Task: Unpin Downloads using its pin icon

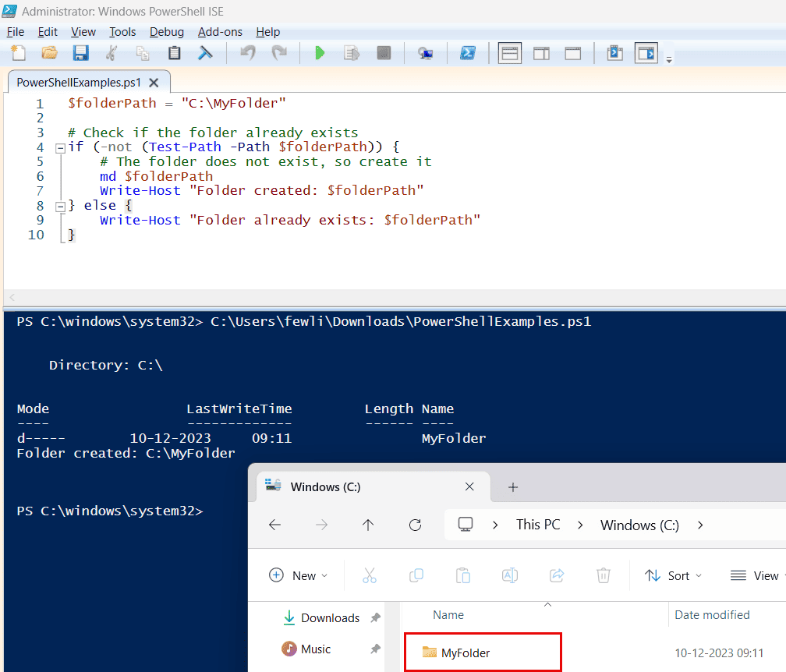Action: (x=376, y=618)
